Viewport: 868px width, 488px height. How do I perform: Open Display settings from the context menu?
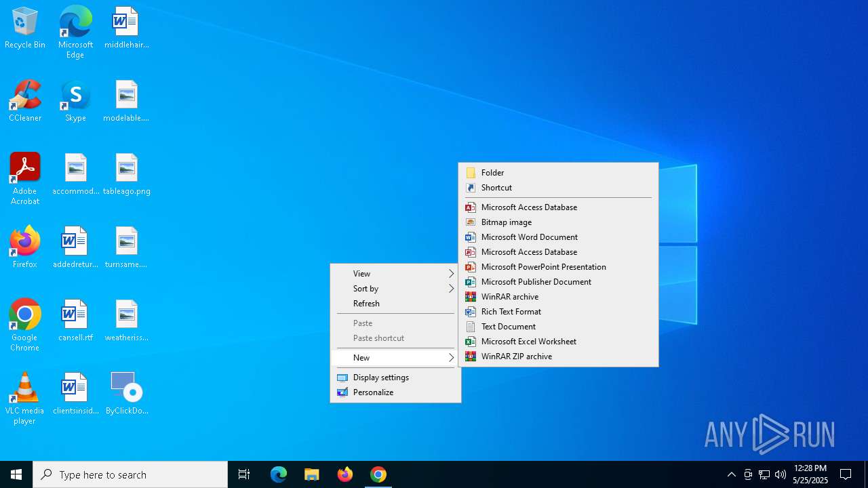395,378
